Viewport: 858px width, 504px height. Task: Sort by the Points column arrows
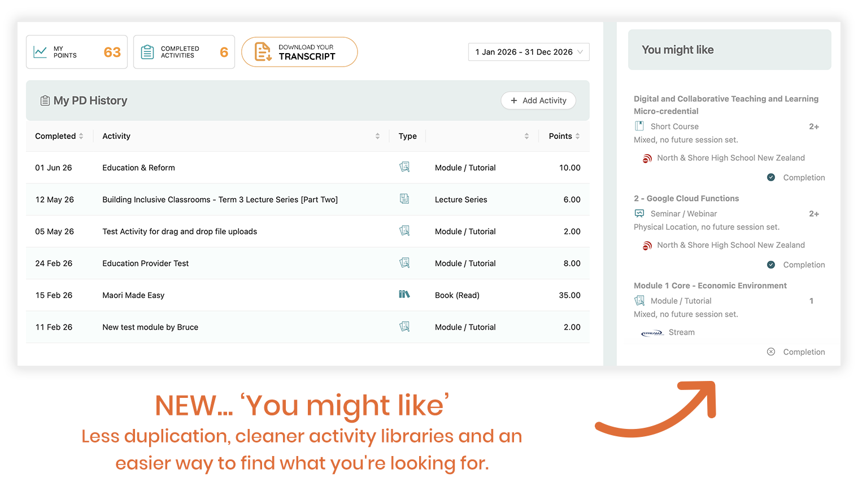(x=578, y=136)
